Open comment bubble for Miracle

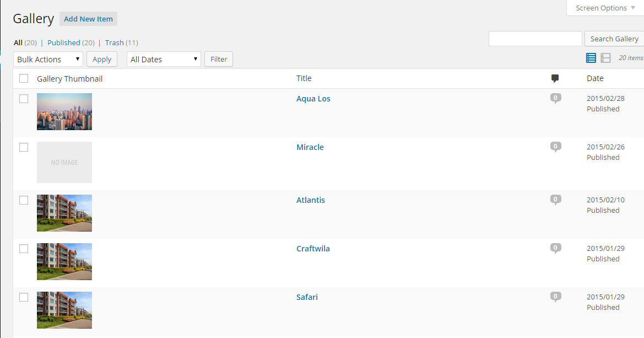pyautogui.click(x=555, y=147)
